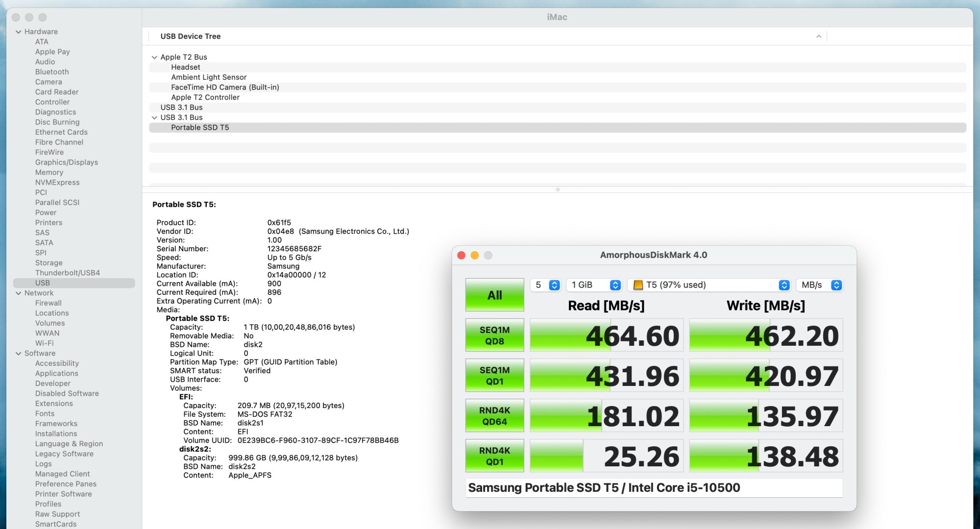Collapse the Software sidebar section
Image resolution: width=980 pixels, height=529 pixels.
click(19, 354)
